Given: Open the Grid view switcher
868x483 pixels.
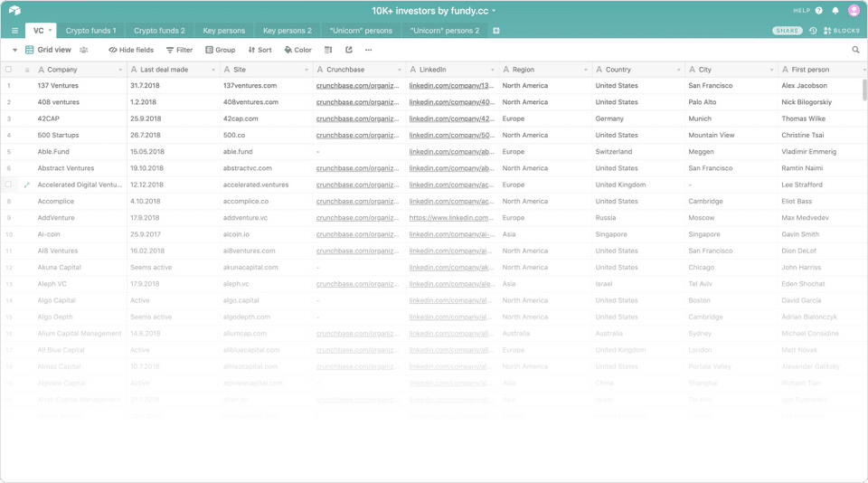Looking at the screenshot, I should click(48, 50).
